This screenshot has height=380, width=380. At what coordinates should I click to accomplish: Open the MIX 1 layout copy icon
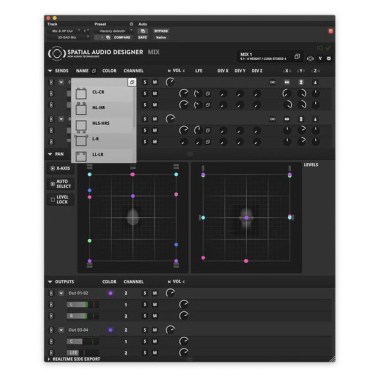[297, 57]
